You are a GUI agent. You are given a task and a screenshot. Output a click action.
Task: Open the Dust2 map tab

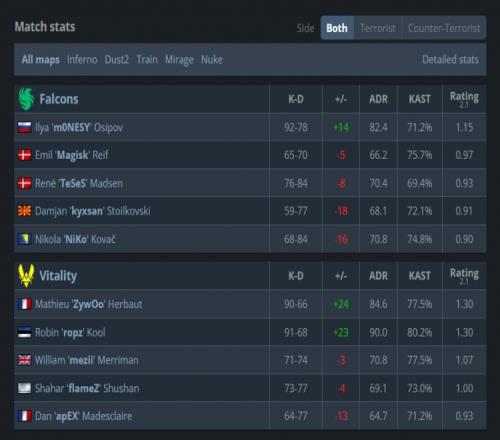tap(117, 60)
